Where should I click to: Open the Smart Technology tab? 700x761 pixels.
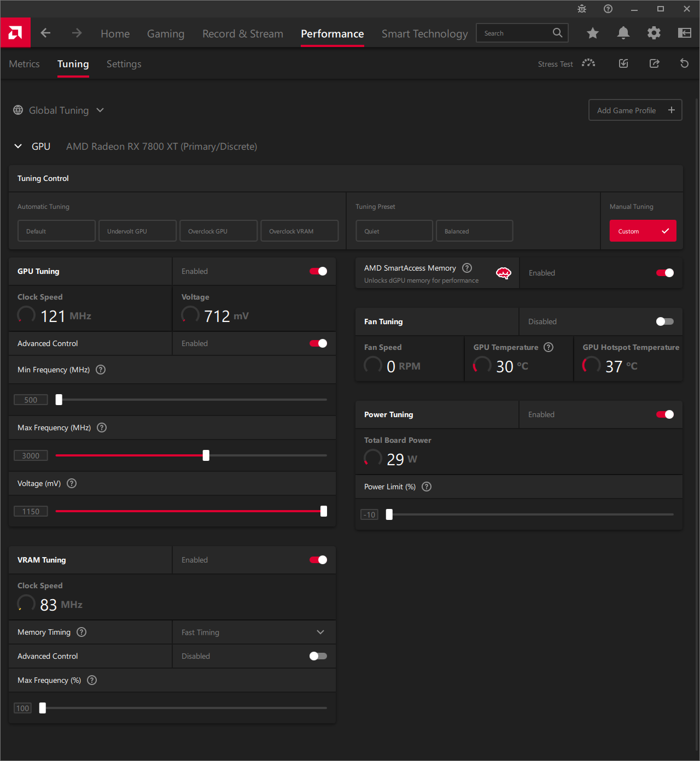tap(425, 33)
